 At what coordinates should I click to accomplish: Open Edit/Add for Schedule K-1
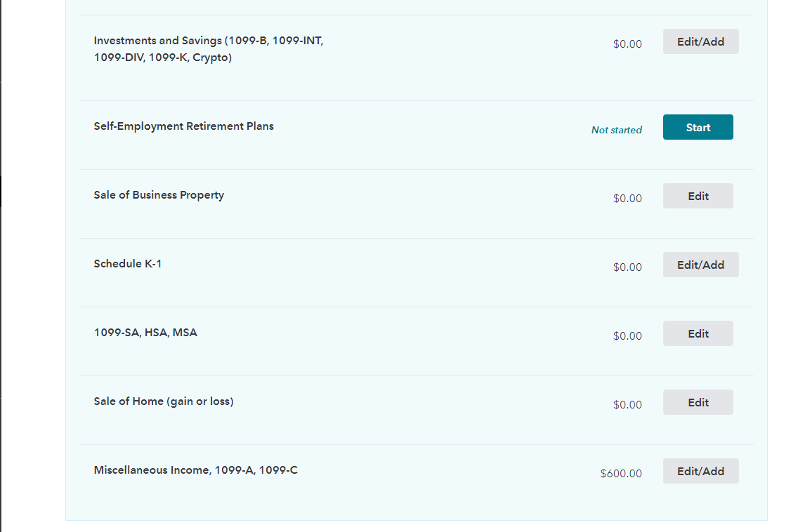point(700,265)
